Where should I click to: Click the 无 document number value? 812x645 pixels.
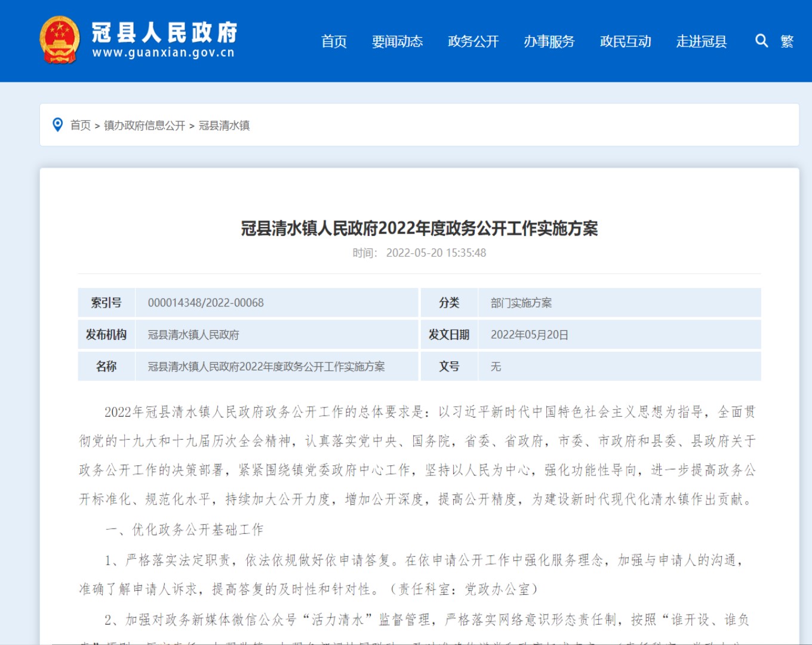(x=496, y=367)
